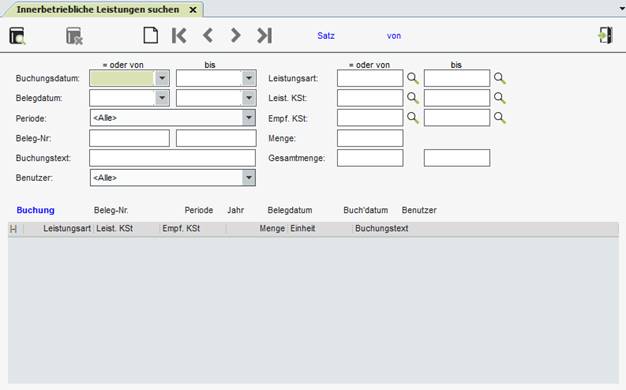Open lookup for Empf. KSt bis field
This screenshot has height=390, width=626.
(x=500, y=118)
